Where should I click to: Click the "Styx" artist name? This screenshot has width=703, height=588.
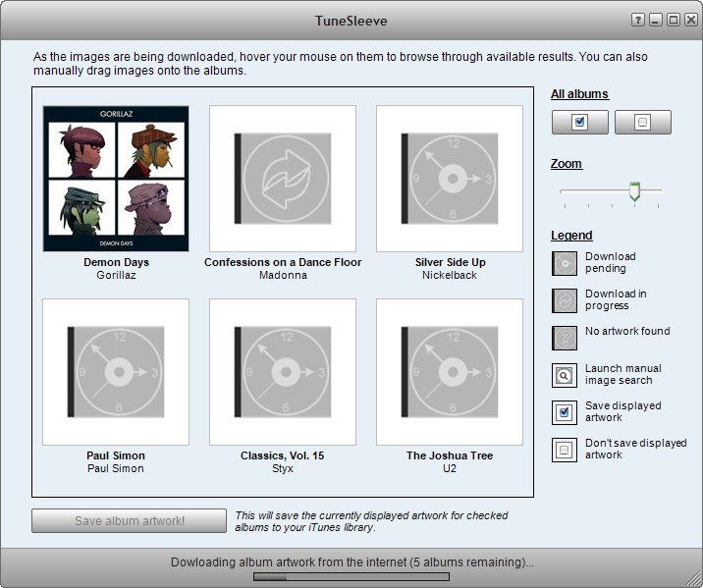pyautogui.click(x=283, y=468)
